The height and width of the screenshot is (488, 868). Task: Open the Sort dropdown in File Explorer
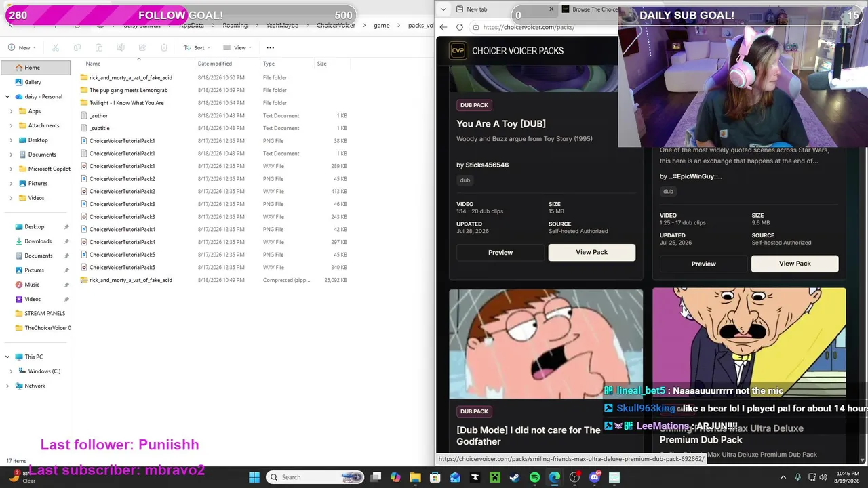[x=197, y=47]
